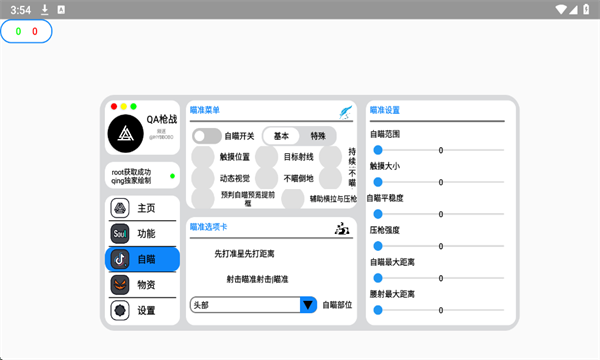Screen dimensions: 600x360
Task: Select the 自瞄 TikTok-style sidebar icon
Action: pos(120,259)
